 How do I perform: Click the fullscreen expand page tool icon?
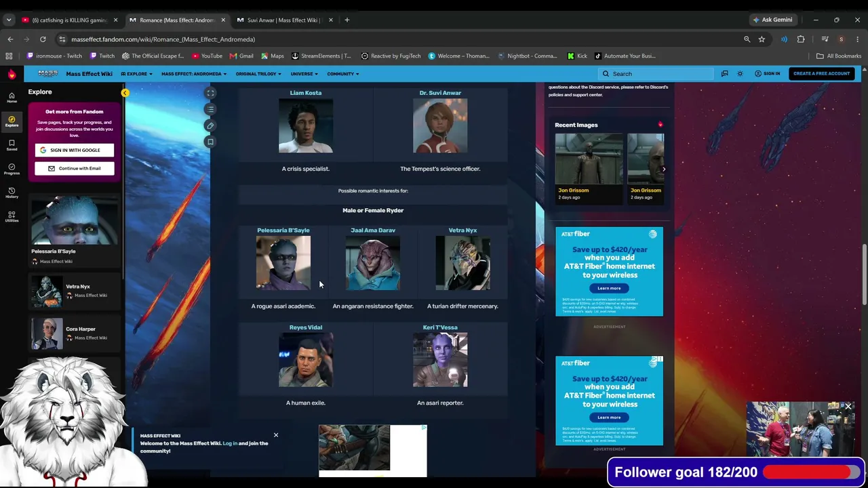tap(210, 93)
